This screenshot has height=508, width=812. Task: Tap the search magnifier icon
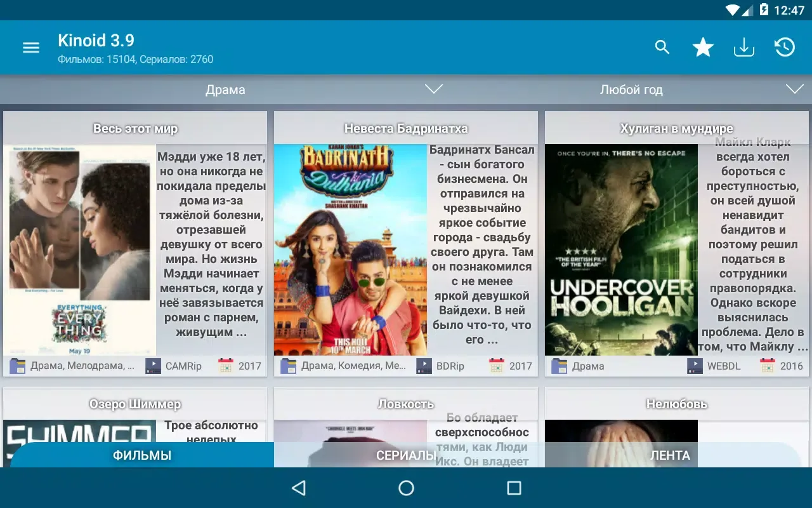coord(662,48)
